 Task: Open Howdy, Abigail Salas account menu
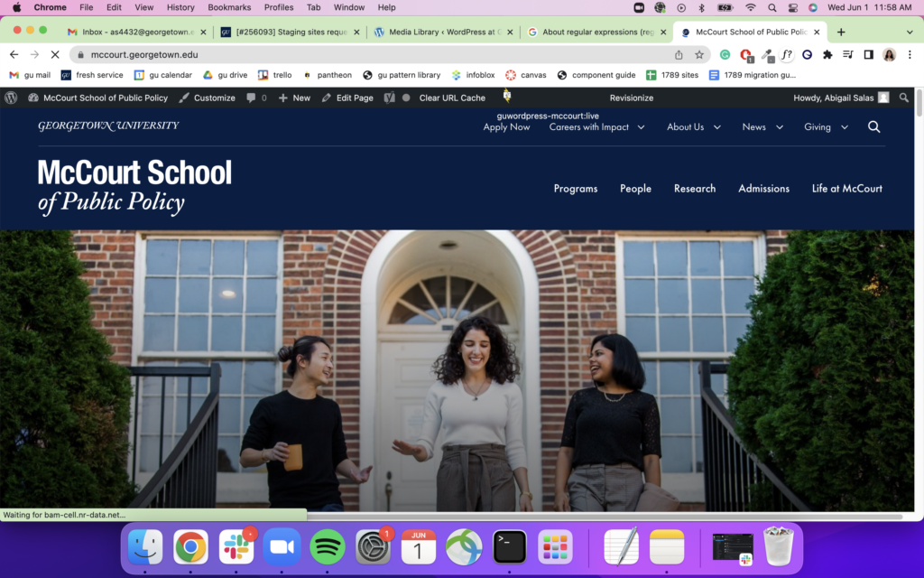pyautogui.click(x=841, y=98)
